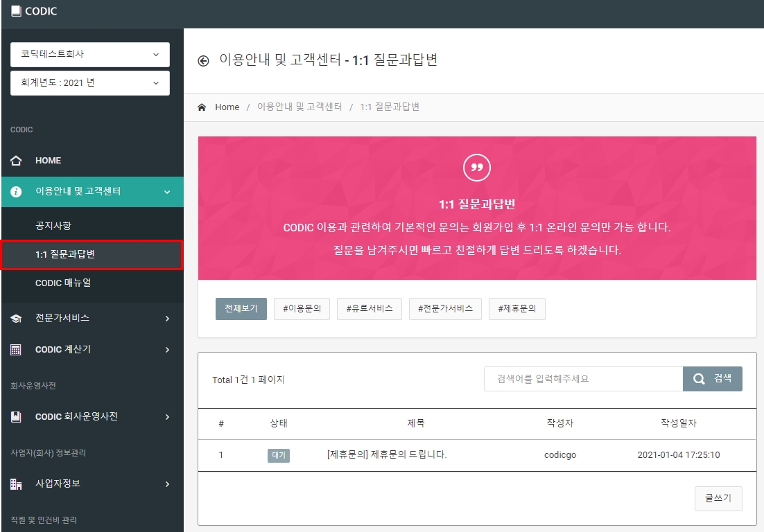
Task: Expand the CODIC 계산기 submenu arrow
Action: tap(167, 350)
